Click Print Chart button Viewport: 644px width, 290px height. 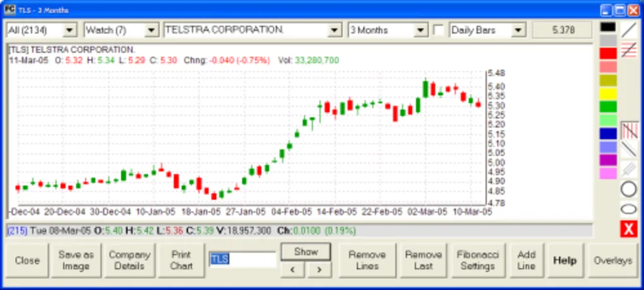pyautogui.click(x=181, y=260)
